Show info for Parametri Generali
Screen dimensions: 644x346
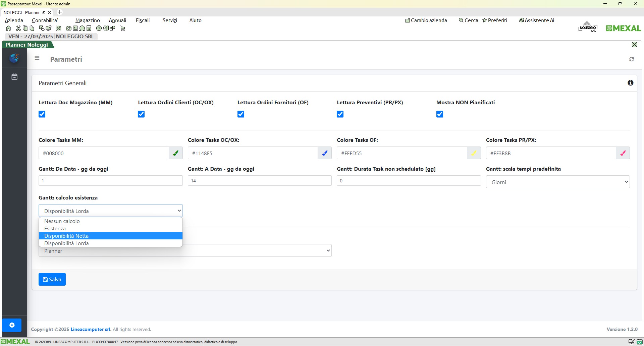pos(631,83)
